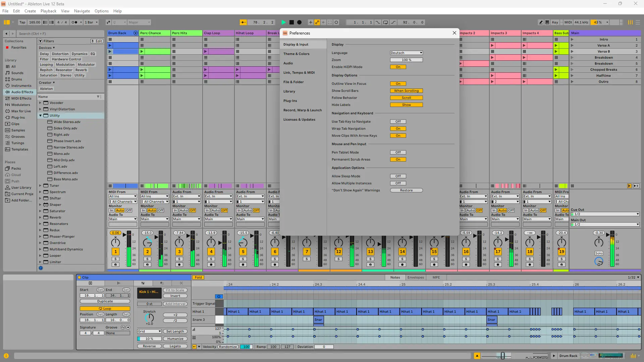
Task: Select Audio Effects in the browser sidebar
Action: [22, 92]
